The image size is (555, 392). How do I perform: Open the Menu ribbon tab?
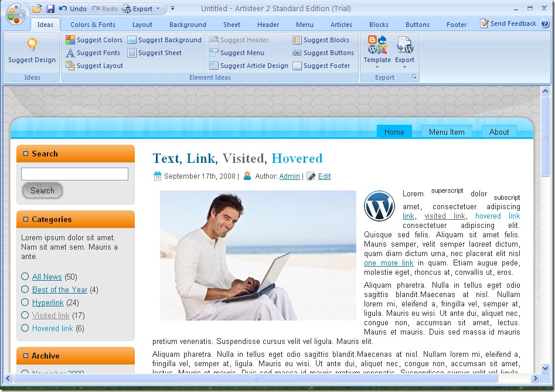point(304,25)
